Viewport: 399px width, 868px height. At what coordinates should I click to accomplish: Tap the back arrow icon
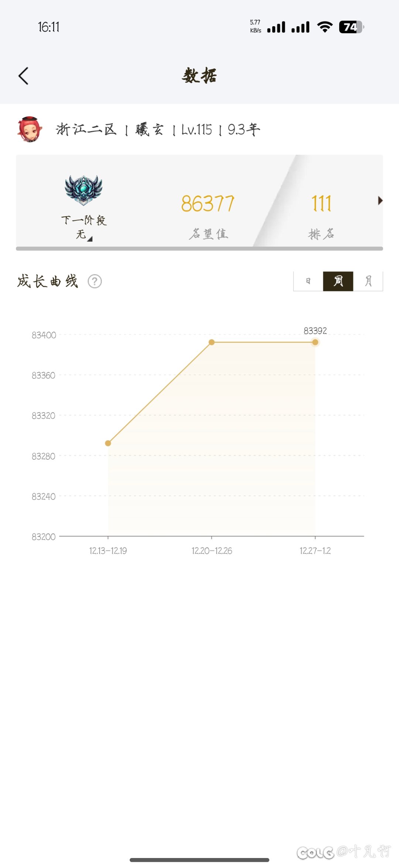tap(23, 76)
